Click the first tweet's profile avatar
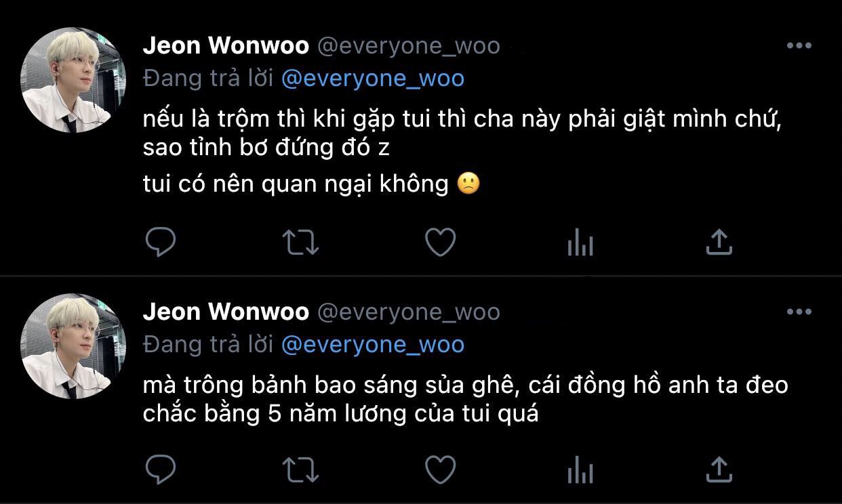Image resolution: width=842 pixels, height=504 pixels. 73,80
